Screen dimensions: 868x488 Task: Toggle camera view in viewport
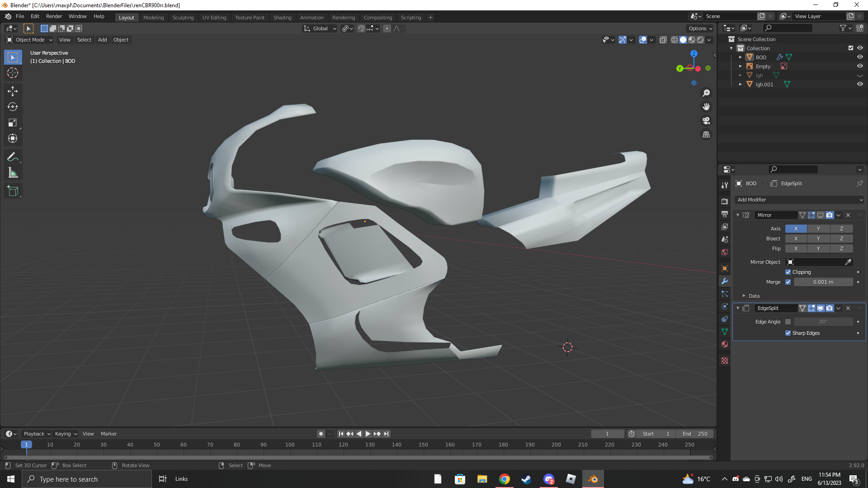[706, 121]
